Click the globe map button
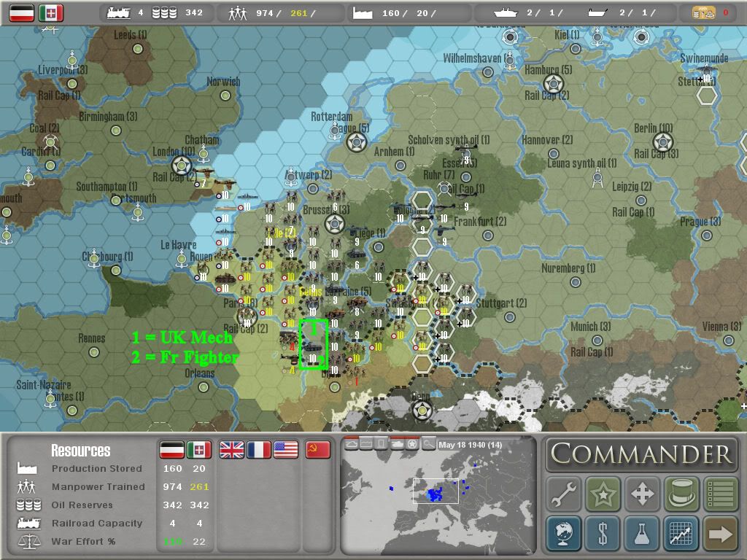Image resolution: width=747 pixels, height=560 pixels. coord(564,534)
